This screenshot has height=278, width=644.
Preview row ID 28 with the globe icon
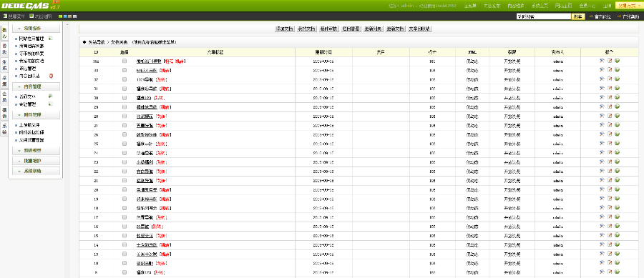(617, 116)
